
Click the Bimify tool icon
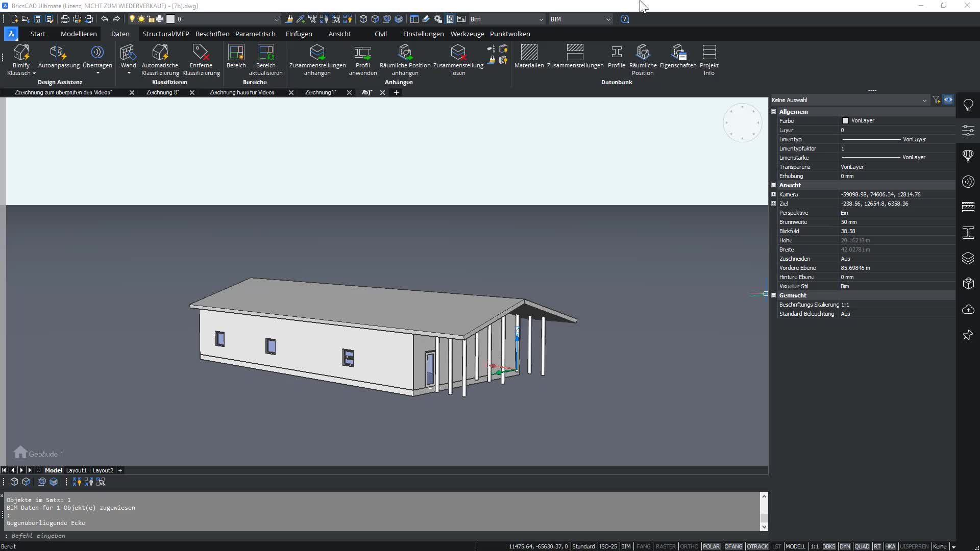point(21,52)
